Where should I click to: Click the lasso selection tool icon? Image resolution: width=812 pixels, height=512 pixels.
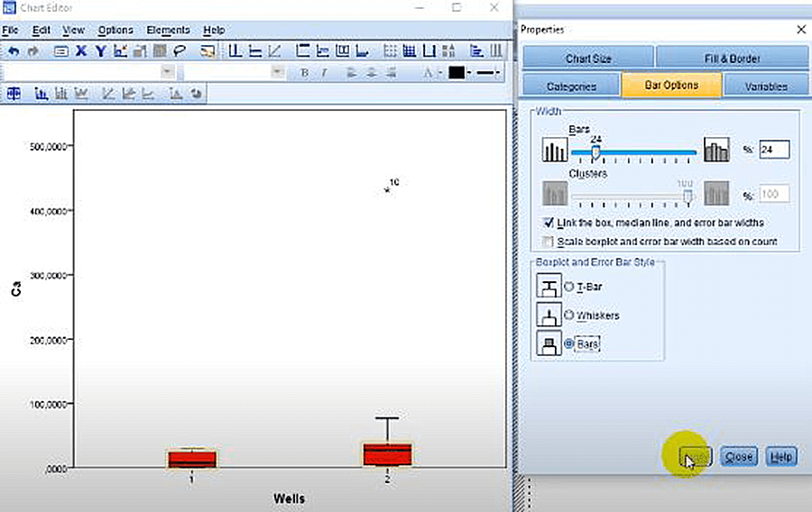coord(180,50)
